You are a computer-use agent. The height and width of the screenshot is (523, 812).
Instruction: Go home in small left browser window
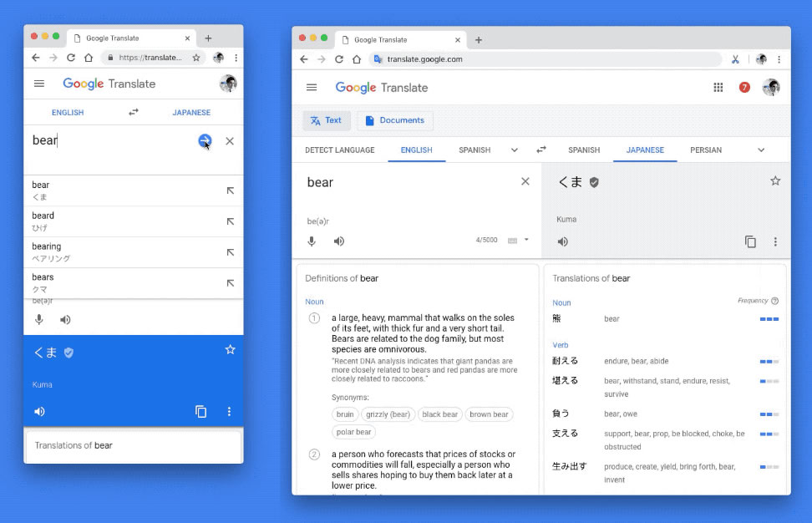coord(89,58)
